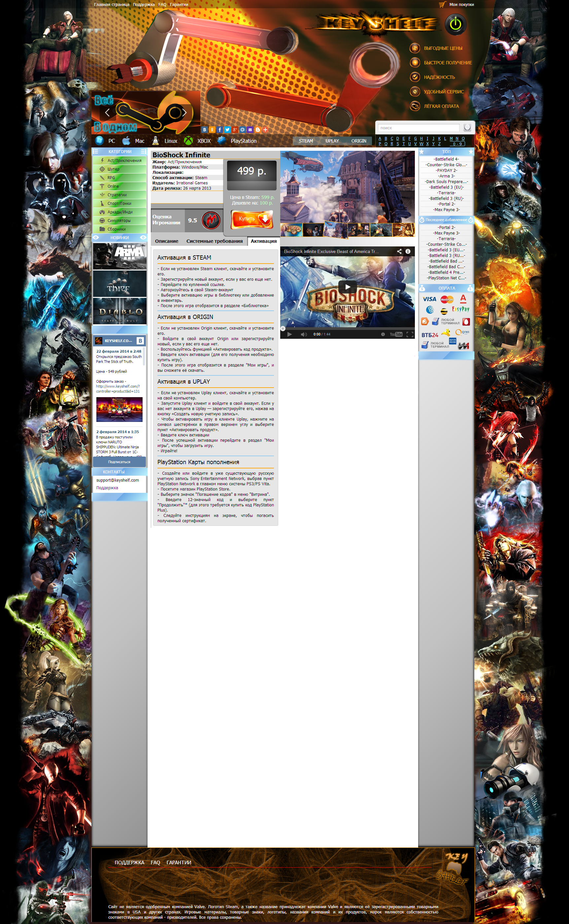Click the search magnifier button
569x924 pixels.
coord(467,127)
